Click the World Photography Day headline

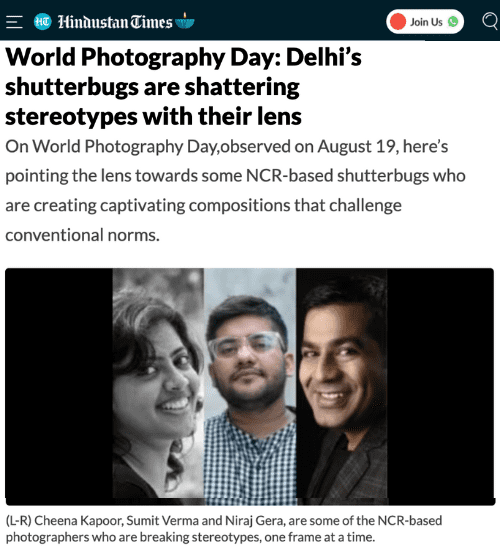coord(183,86)
